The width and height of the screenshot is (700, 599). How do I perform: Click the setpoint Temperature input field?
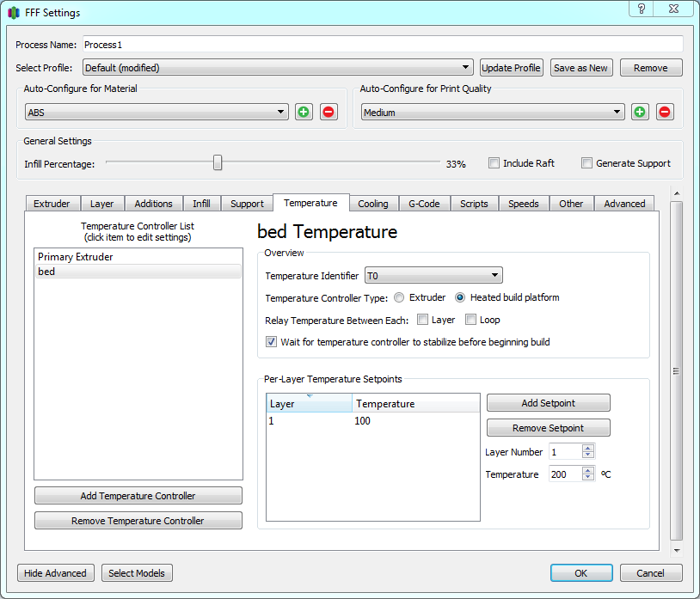point(566,474)
